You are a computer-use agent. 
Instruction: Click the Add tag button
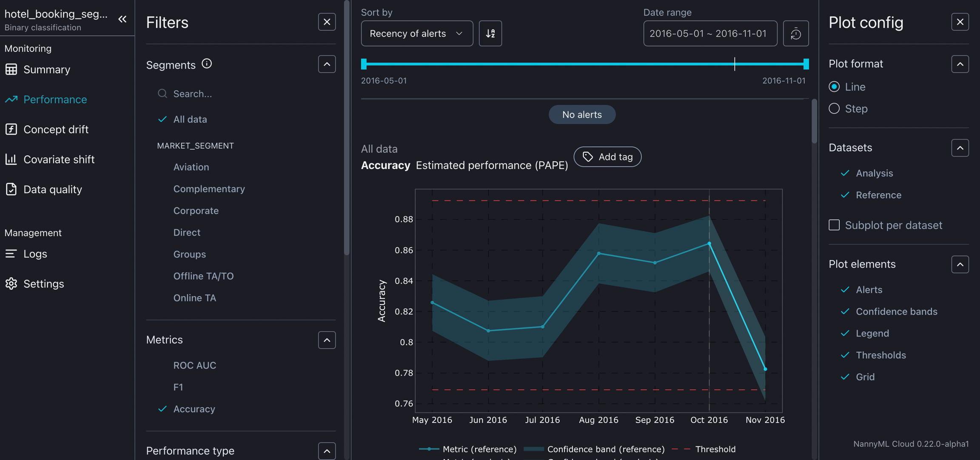coord(607,157)
